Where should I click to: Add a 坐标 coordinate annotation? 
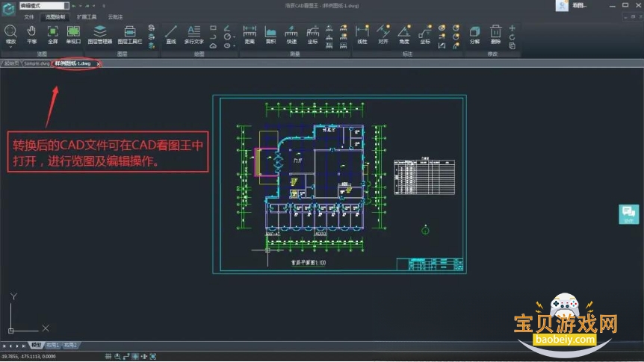425,34
